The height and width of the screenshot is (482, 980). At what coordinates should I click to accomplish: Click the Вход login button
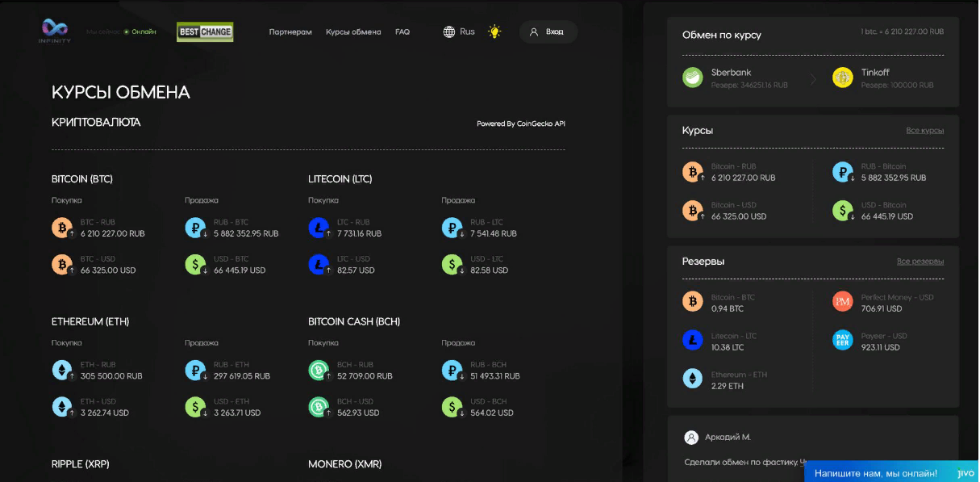[548, 32]
